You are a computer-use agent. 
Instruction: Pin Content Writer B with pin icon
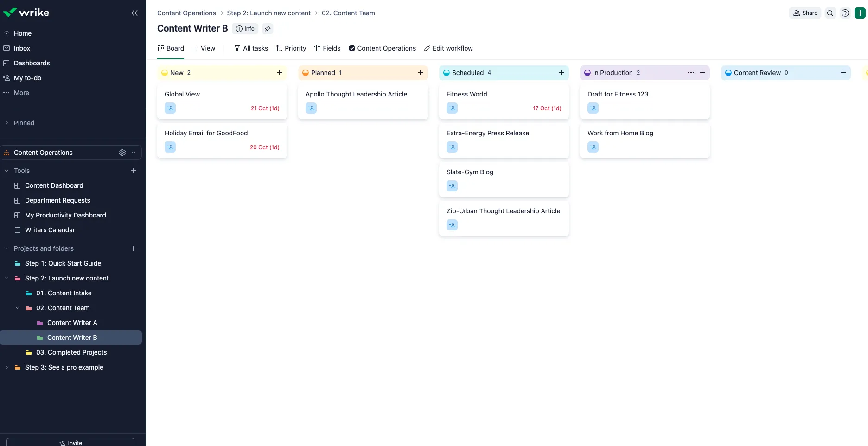point(268,29)
